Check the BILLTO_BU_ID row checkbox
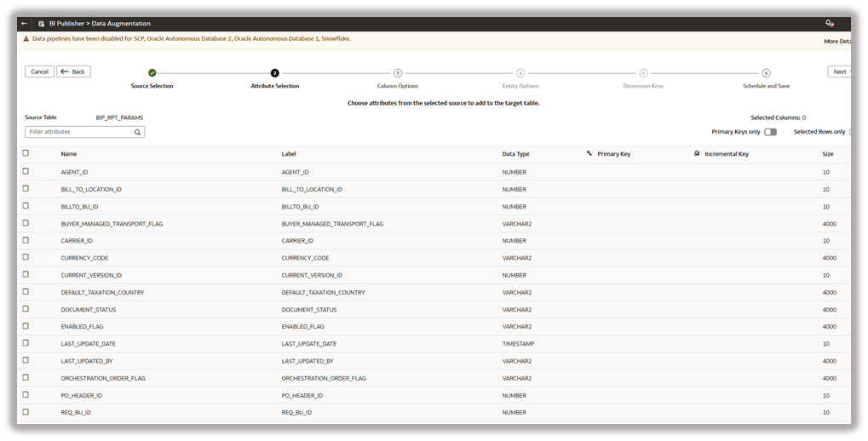The height and width of the screenshot is (441, 868). [x=26, y=205]
